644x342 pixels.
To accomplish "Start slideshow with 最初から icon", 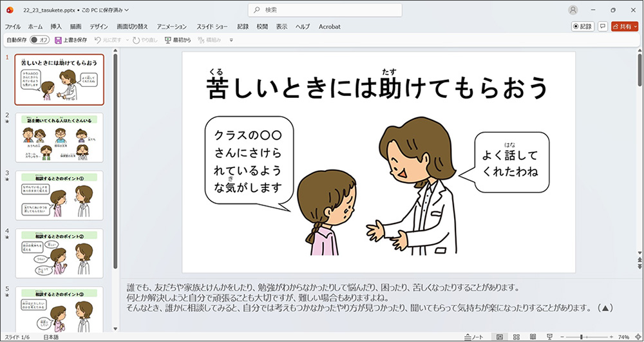I will pyautogui.click(x=168, y=40).
